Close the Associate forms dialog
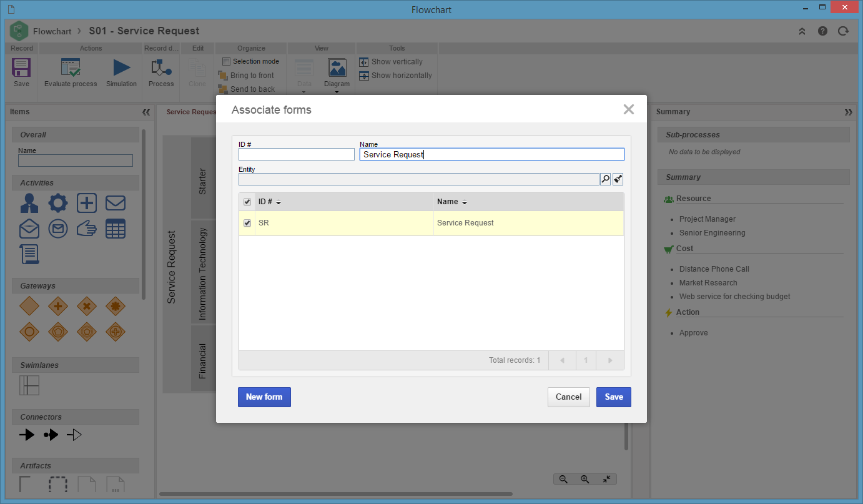Image resolution: width=863 pixels, height=504 pixels. pos(628,110)
